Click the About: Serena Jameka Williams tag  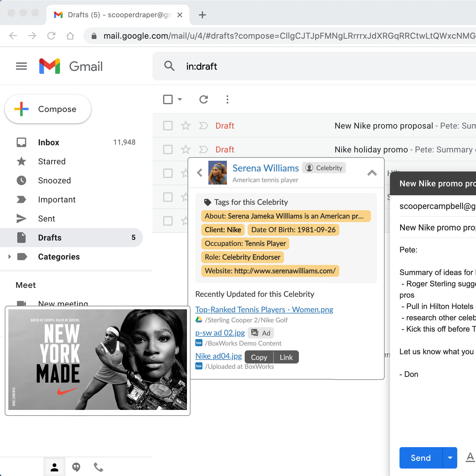tap(286, 216)
